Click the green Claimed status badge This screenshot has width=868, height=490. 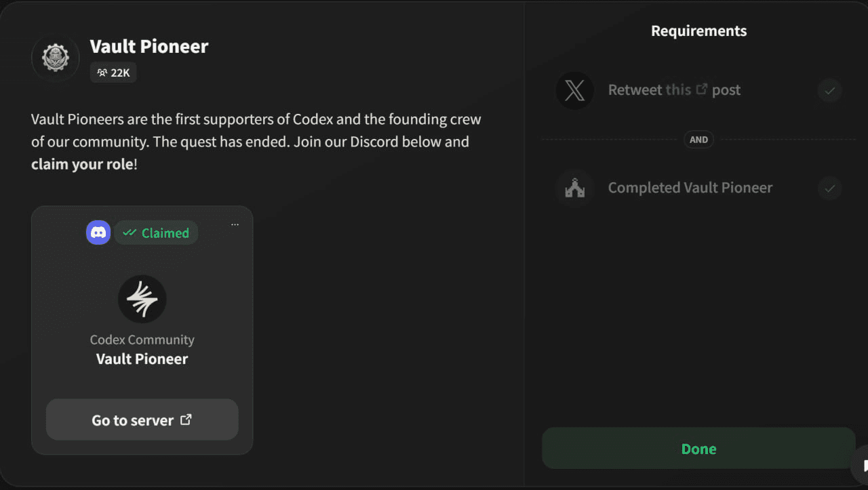tap(156, 232)
